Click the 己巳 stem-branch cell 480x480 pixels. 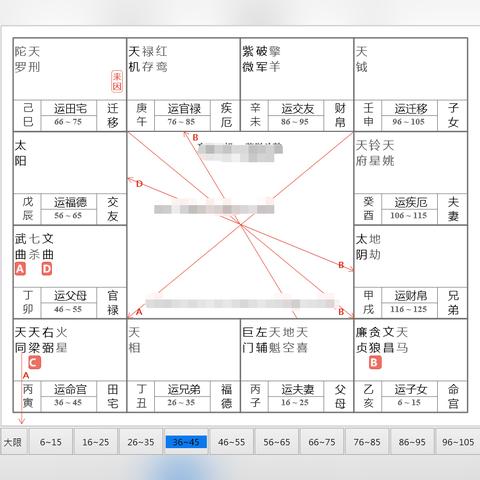click(x=28, y=115)
